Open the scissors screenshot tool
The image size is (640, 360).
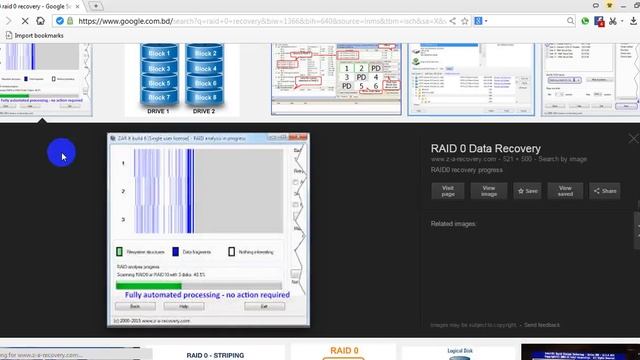(612, 21)
